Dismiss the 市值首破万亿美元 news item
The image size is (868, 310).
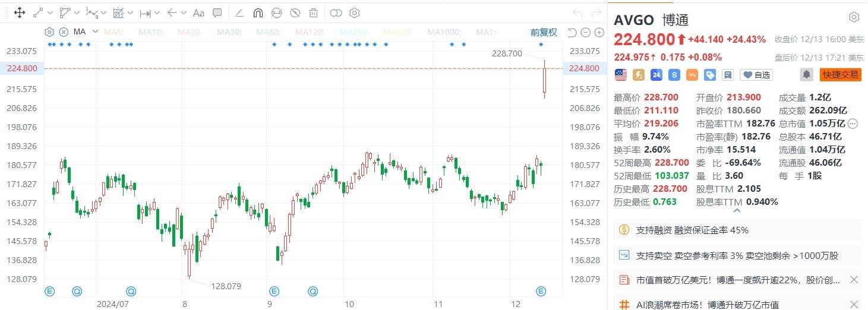[x=854, y=280]
